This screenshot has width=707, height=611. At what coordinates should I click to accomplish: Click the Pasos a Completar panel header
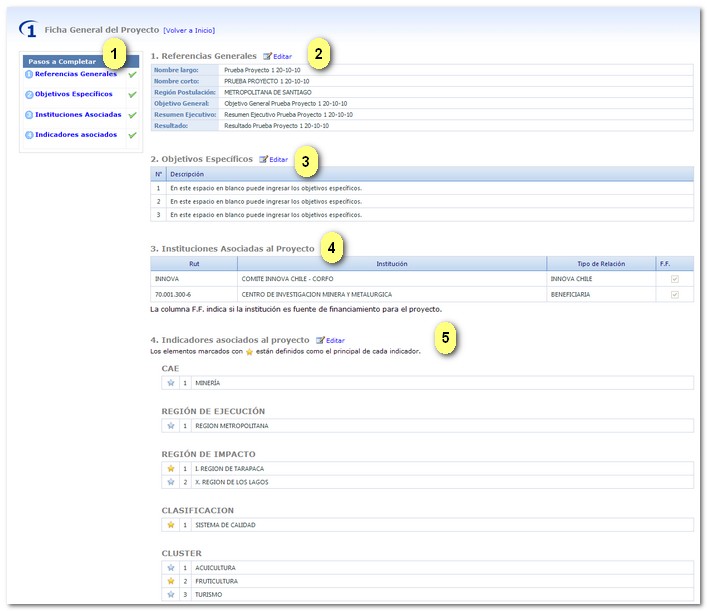[x=81, y=61]
